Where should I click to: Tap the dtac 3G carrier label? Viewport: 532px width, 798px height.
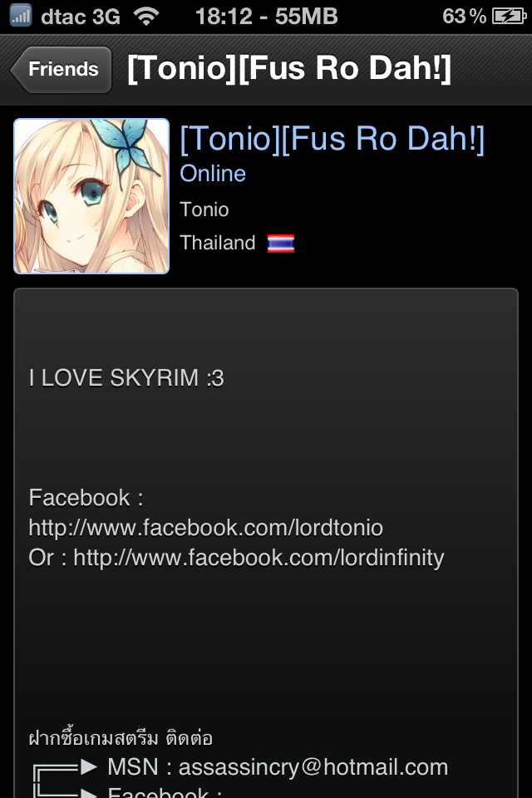81,17
